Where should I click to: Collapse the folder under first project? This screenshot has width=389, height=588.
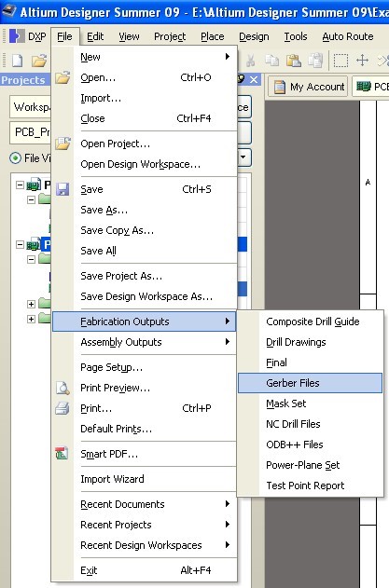32,199
